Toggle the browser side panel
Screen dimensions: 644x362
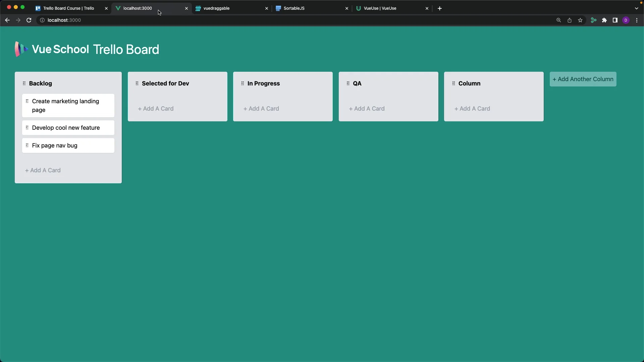pyautogui.click(x=615, y=20)
